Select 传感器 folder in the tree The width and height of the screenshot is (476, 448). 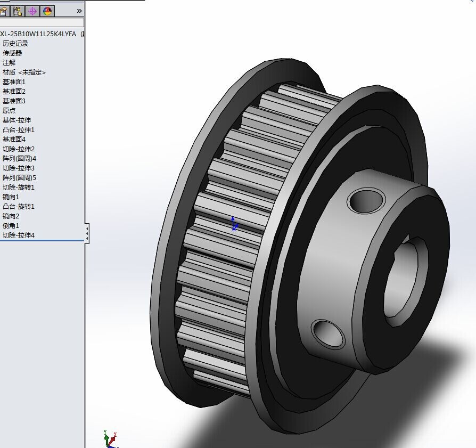coord(12,53)
